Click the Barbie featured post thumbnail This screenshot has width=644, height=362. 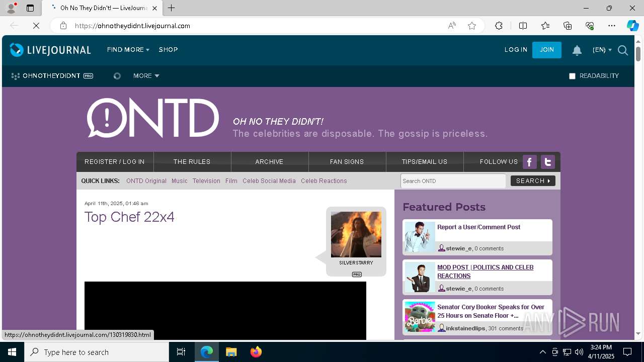tap(420, 317)
